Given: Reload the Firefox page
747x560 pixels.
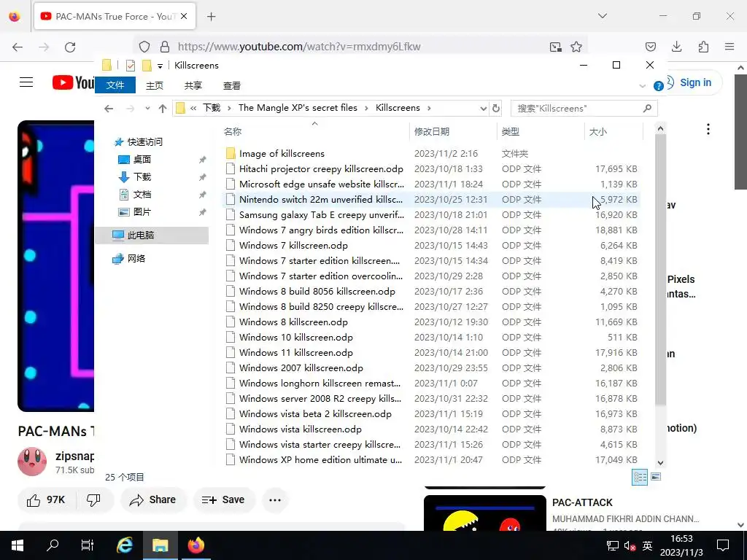Looking at the screenshot, I should 70,47.
